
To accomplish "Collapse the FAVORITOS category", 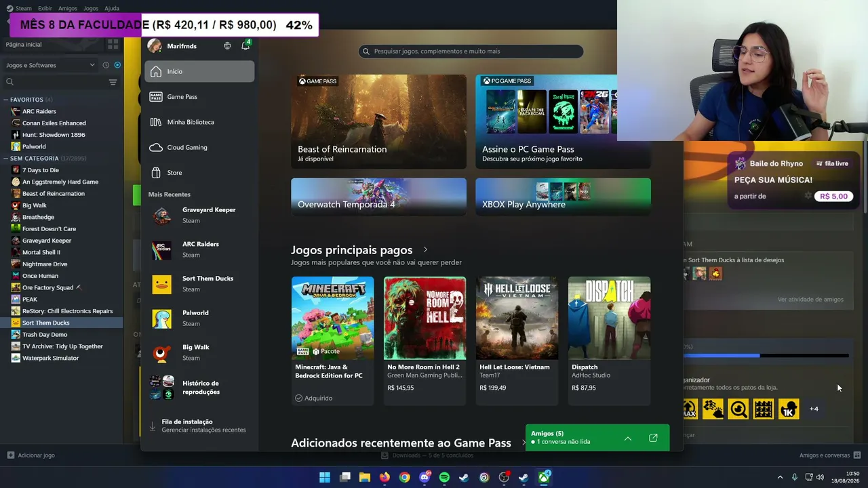I will [x=6, y=100].
